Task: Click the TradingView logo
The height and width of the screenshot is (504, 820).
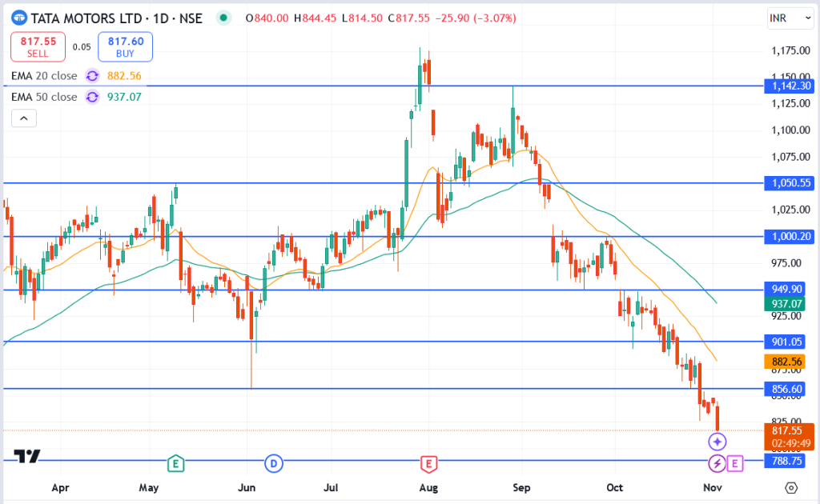Action: point(27,457)
